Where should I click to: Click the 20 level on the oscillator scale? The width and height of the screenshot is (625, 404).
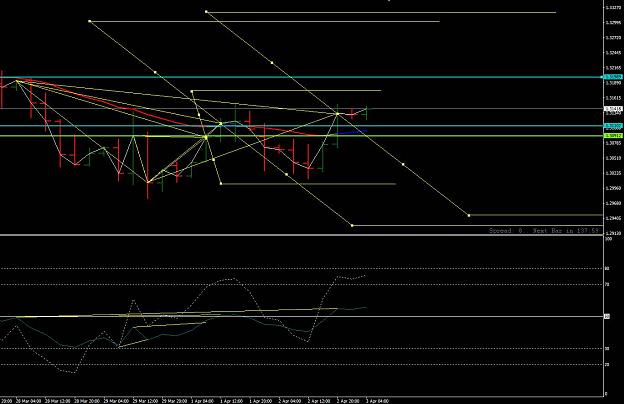[607, 365]
